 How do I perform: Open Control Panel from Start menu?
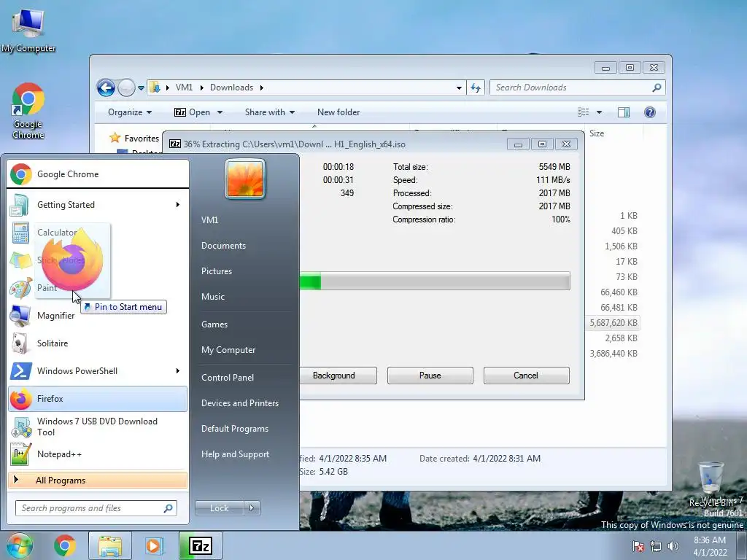pyautogui.click(x=228, y=378)
